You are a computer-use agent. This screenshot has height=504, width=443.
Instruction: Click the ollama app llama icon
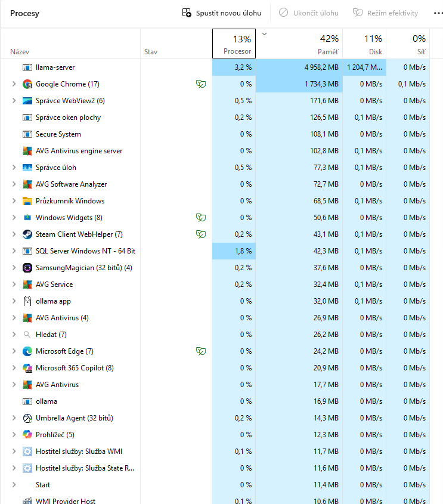click(x=27, y=301)
